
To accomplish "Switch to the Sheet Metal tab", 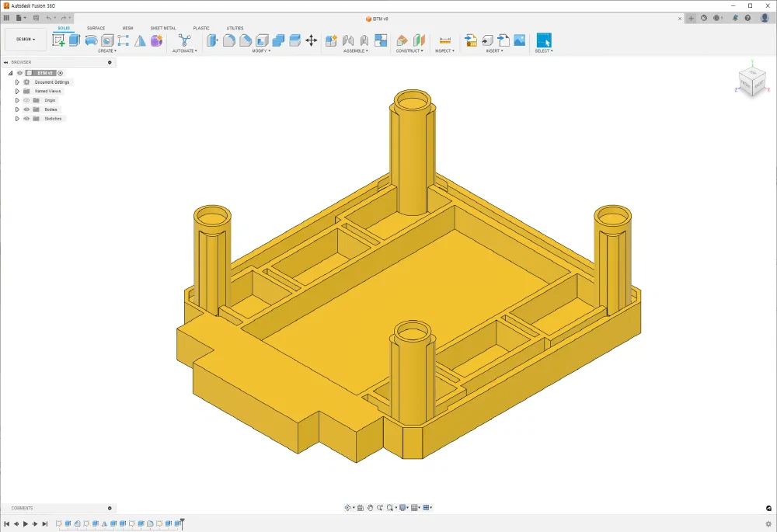I will [x=163, y=28].
